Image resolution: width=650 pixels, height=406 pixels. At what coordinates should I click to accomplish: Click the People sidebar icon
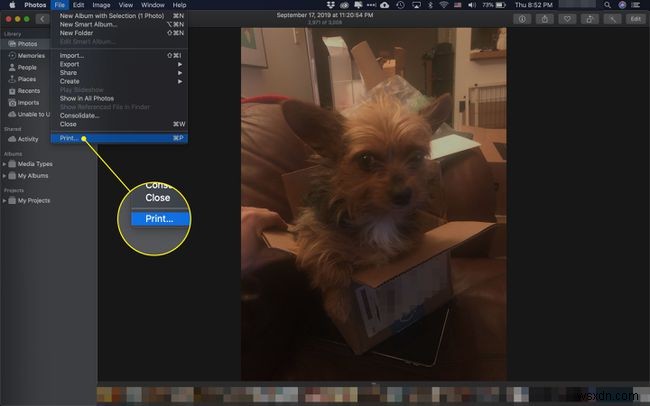(x=12, y=67)
